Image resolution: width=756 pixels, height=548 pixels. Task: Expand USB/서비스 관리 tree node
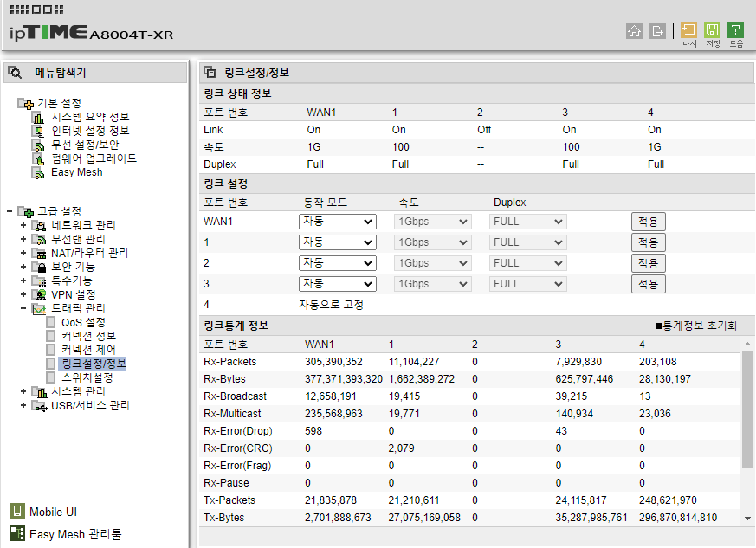coord(23,405)
